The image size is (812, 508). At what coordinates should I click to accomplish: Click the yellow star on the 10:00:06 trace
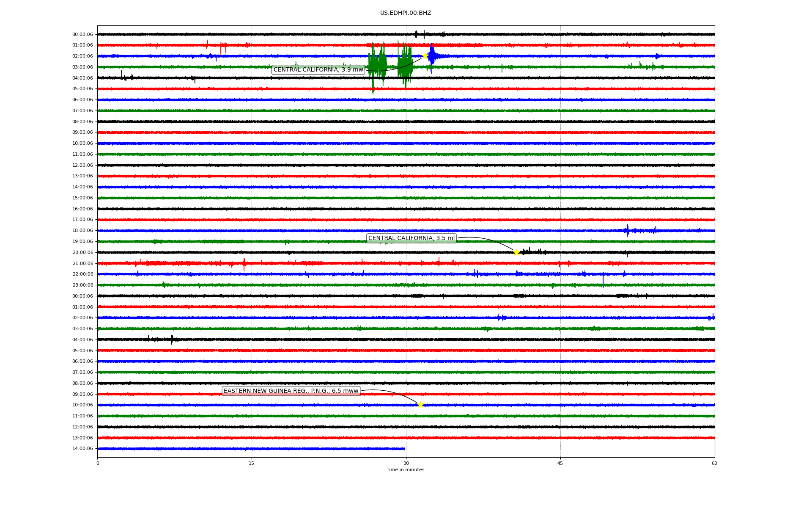(x=420, y=405)
